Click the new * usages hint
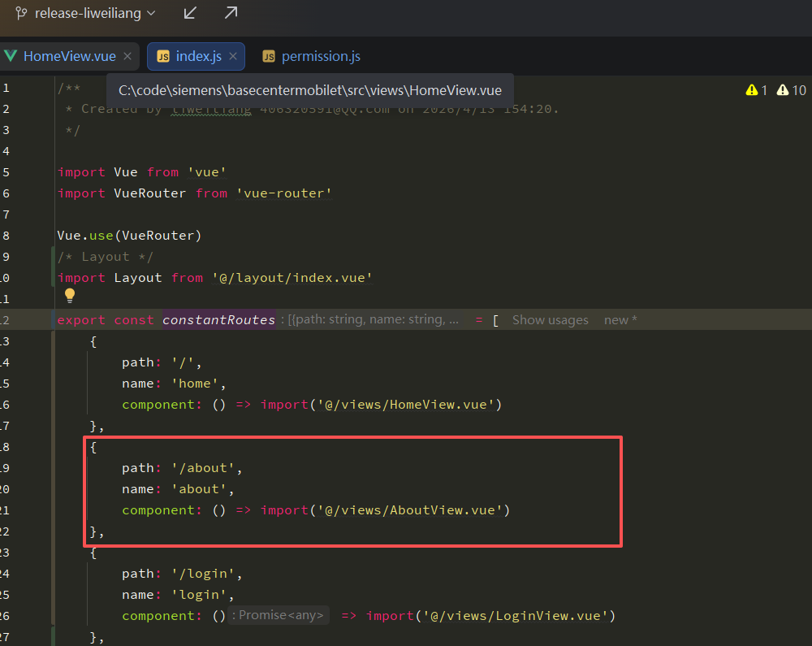 pyautogui.click(x=620, y=319)
